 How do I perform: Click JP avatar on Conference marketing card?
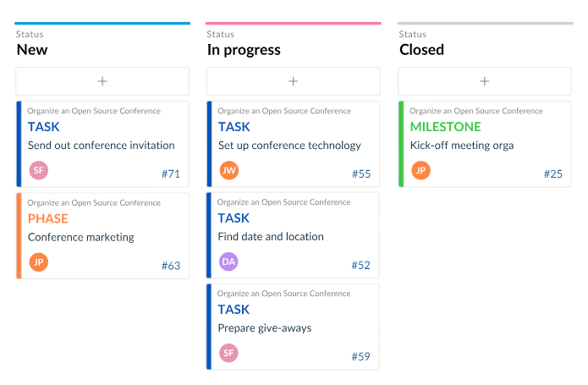click(x=38, y=262)
